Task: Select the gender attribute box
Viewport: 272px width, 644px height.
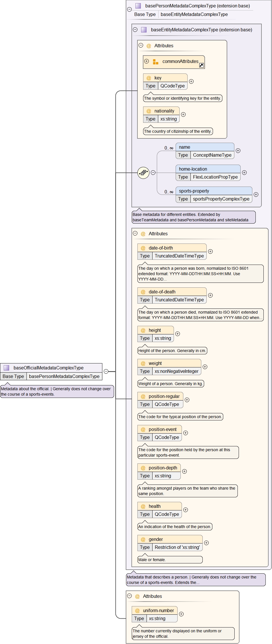Action: tap(170, 539)
